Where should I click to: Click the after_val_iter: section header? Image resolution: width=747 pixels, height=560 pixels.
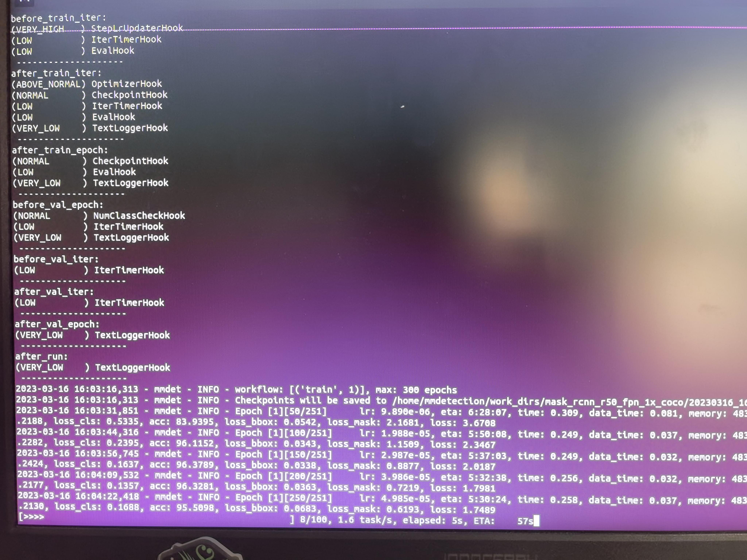pyautogui.click(x=54, y=292)
